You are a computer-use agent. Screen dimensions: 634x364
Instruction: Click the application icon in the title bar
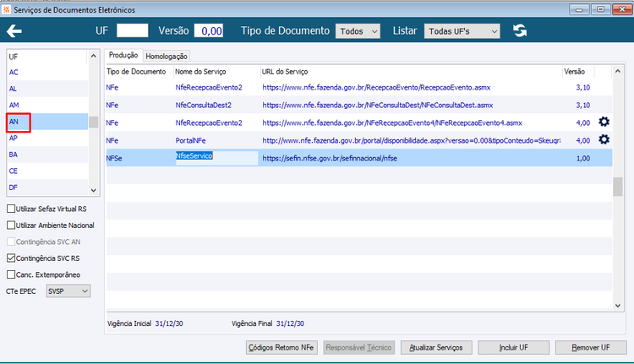click(6, 9)
